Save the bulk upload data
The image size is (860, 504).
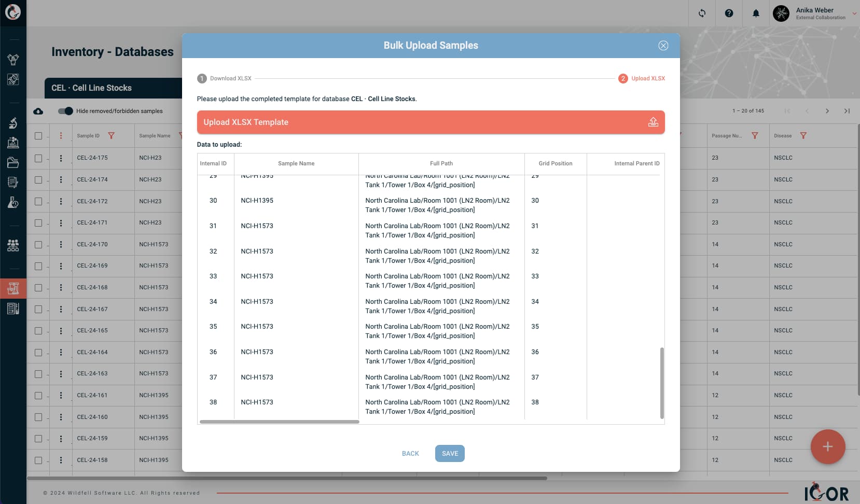pos(449,453)
